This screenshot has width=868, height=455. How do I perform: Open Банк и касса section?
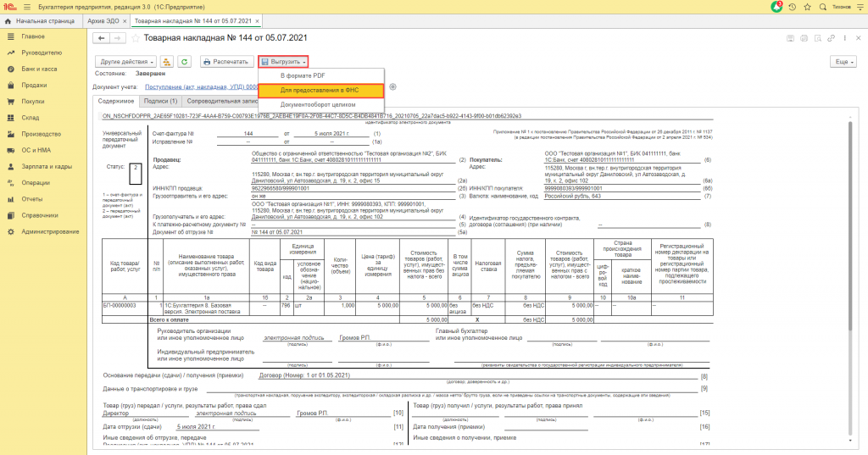pyautogui.click(x=39, y=69)
